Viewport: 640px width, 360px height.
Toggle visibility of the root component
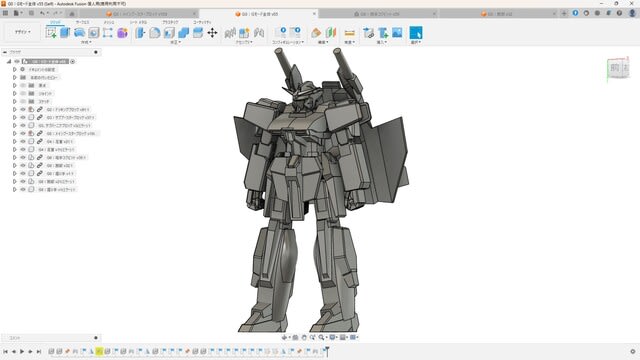coord(17,61)
